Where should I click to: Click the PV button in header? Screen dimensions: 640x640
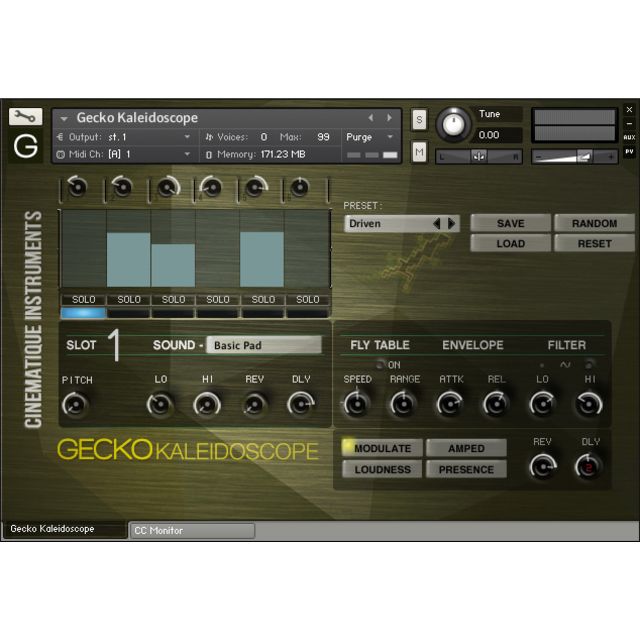tap(629, 152)
